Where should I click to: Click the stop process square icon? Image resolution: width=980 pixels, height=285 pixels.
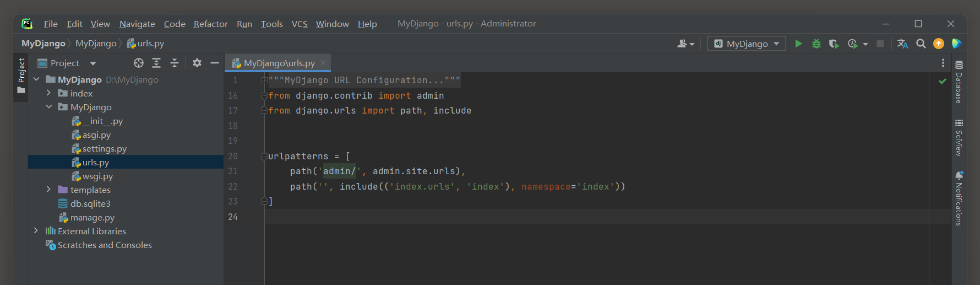(x=880, y=44)
